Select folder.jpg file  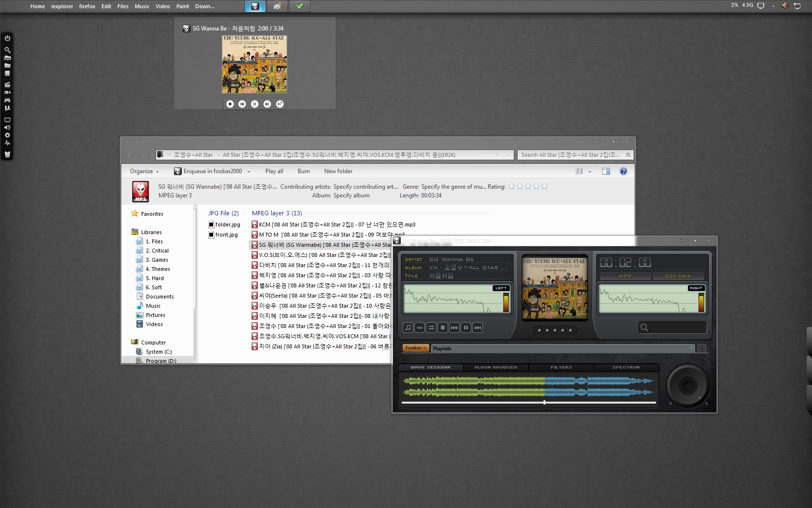click(x=224, y=224)
